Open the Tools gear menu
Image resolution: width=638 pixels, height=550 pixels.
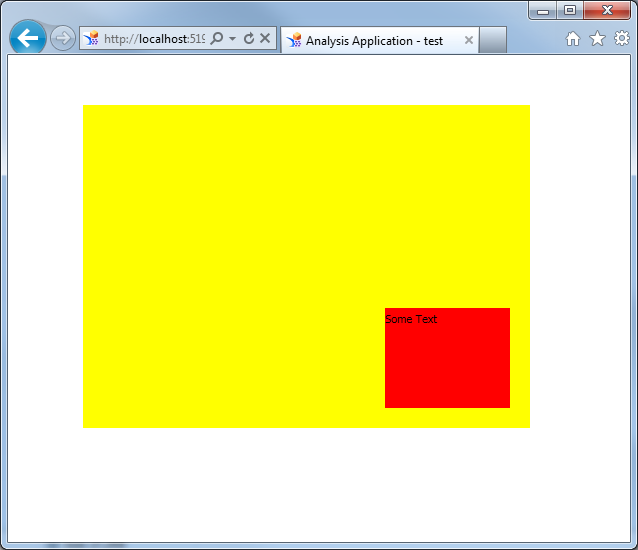click(x=622, y=39)
